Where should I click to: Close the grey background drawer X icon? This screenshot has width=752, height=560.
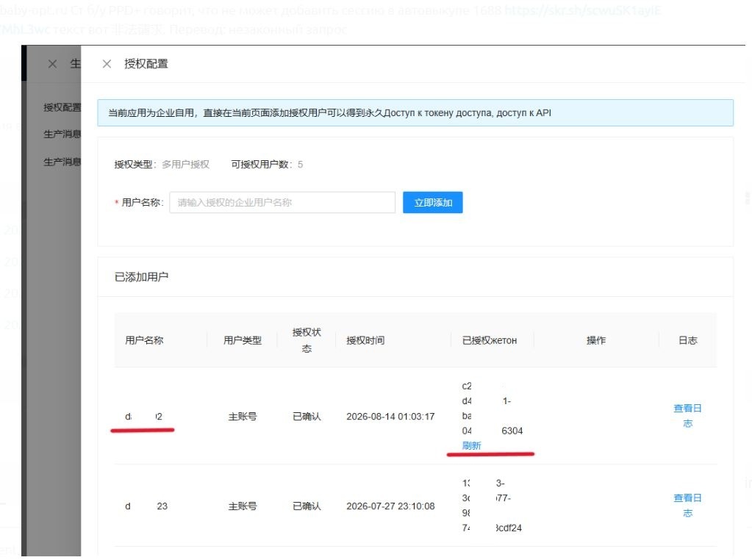[53, 64]
